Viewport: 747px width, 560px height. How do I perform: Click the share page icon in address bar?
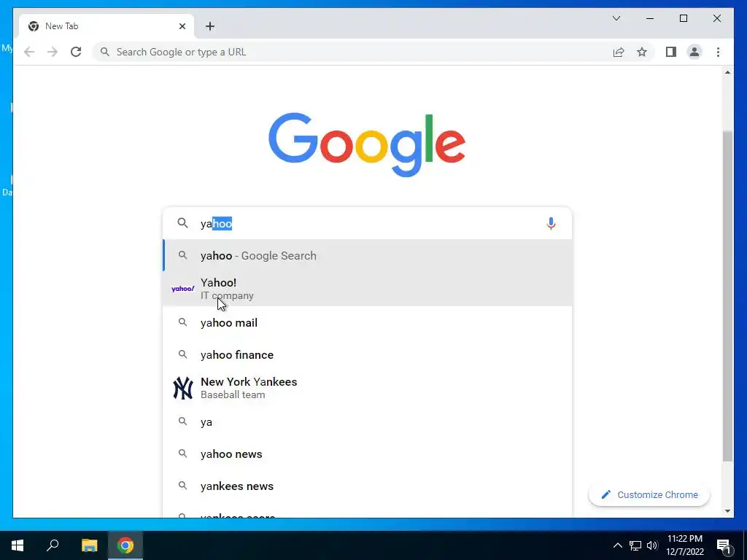[619, 52]
